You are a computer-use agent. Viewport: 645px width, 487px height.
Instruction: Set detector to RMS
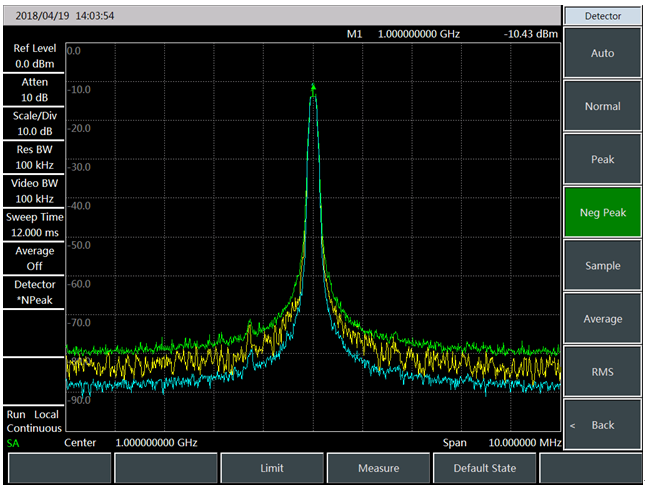coord(602,372)
